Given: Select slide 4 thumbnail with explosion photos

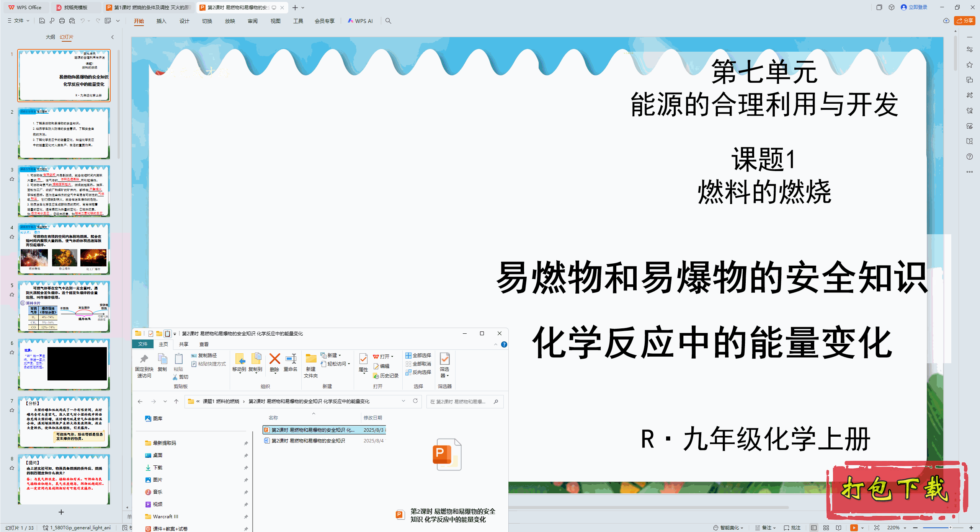Looking at the screenshot, I should pyautogui.click(x=64, y=249).
